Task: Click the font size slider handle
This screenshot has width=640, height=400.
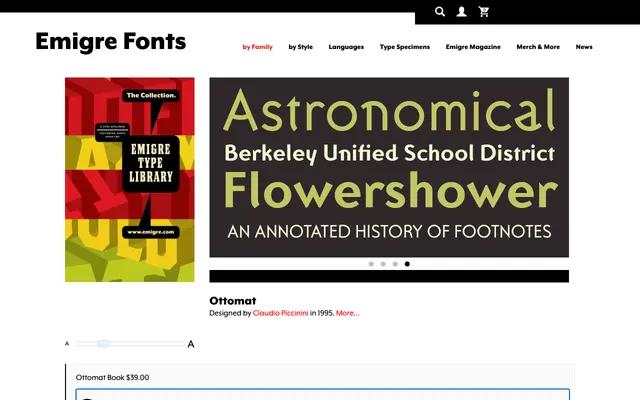Action: 103,344
